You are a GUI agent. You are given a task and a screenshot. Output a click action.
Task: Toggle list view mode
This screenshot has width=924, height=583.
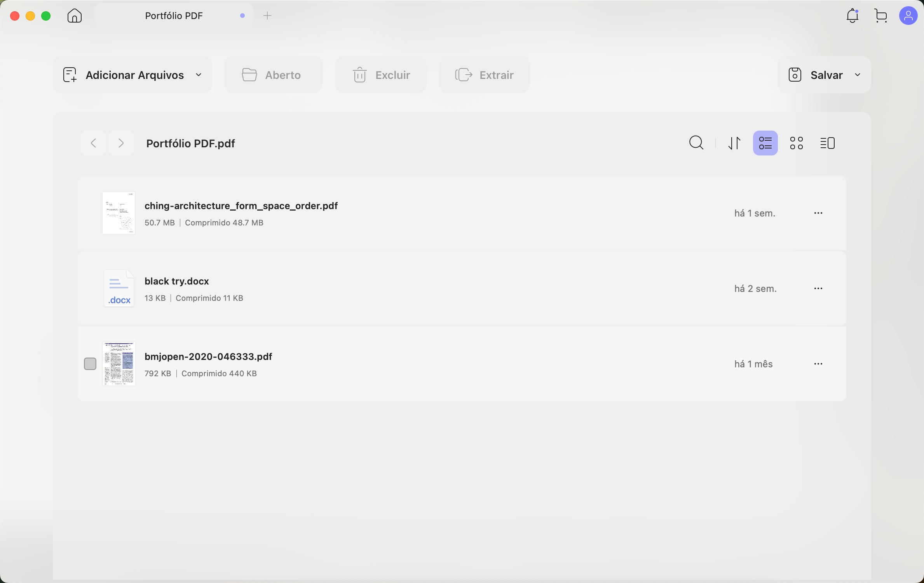765,143
